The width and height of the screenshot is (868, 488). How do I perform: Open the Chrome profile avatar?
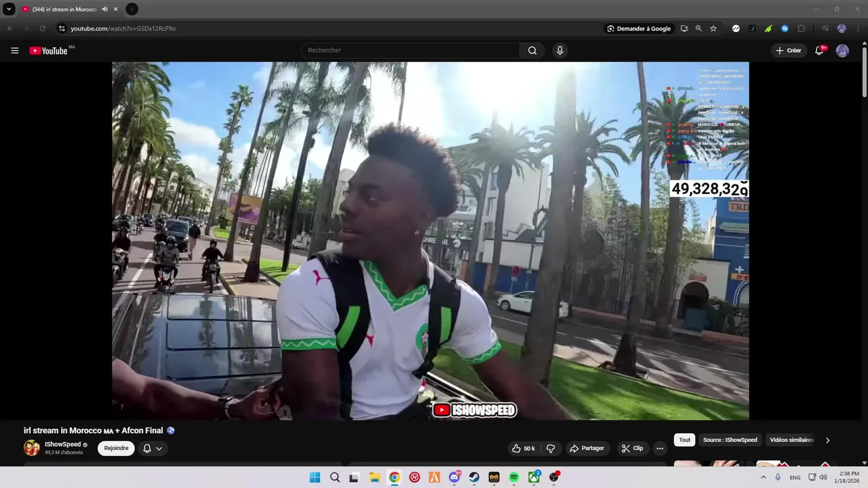tap(842, 28)
